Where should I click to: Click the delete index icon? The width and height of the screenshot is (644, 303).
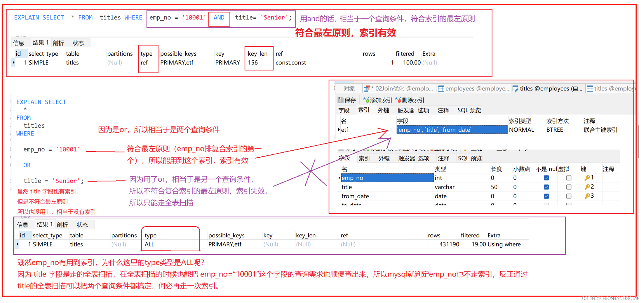coord(398,100)
